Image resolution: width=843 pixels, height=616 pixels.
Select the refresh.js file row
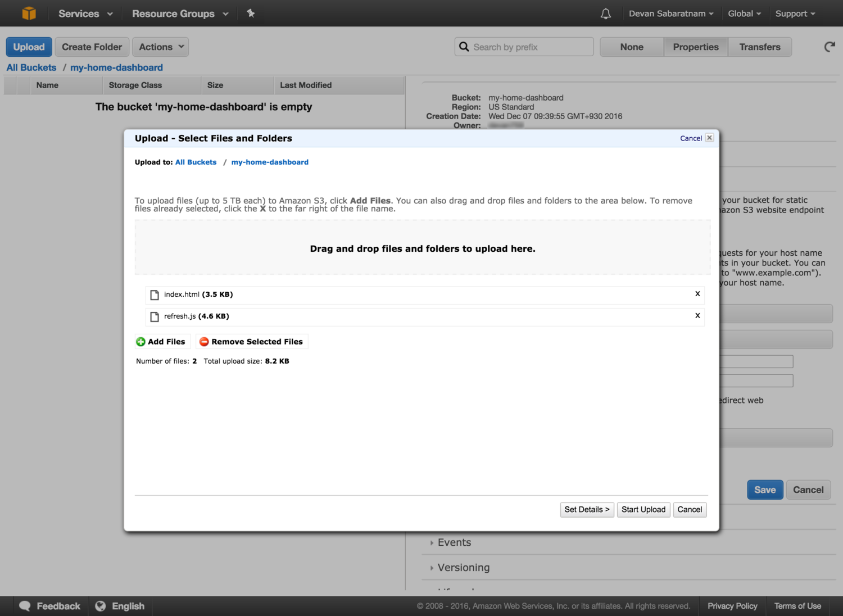point(425,317)
